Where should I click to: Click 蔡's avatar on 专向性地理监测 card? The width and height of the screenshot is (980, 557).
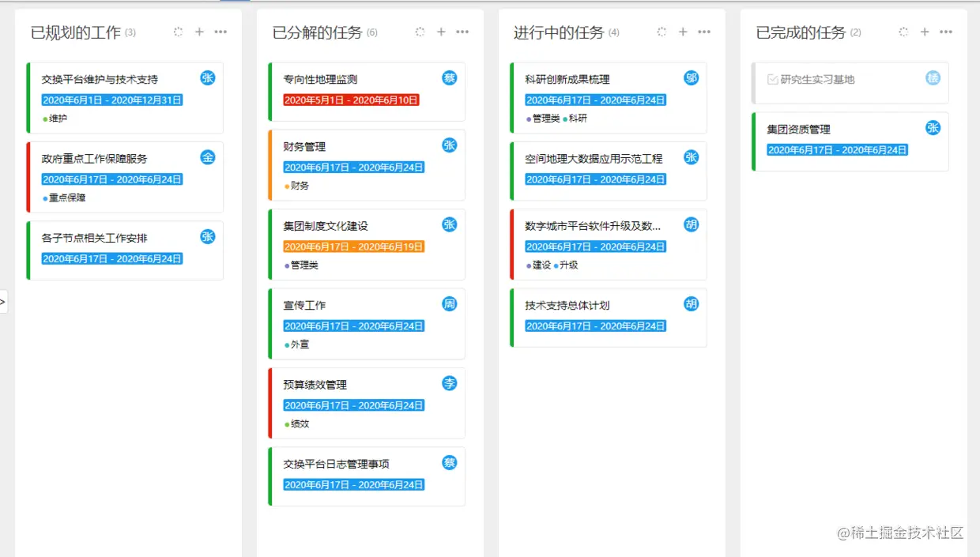coord(449,78)
